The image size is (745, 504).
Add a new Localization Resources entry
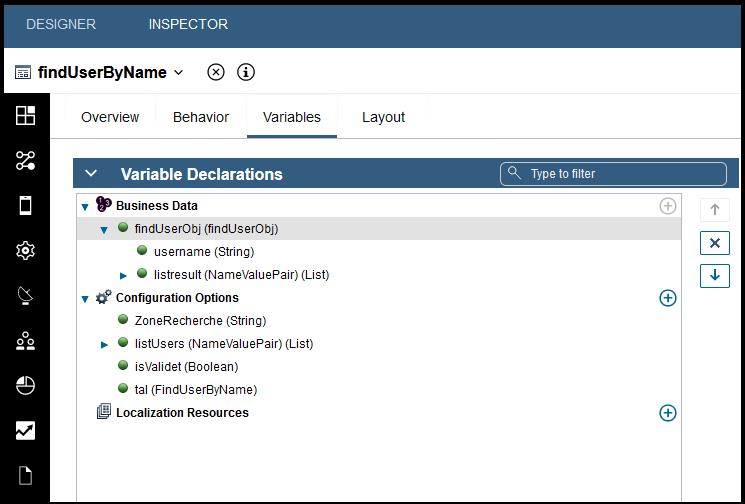tap(668, 413)
